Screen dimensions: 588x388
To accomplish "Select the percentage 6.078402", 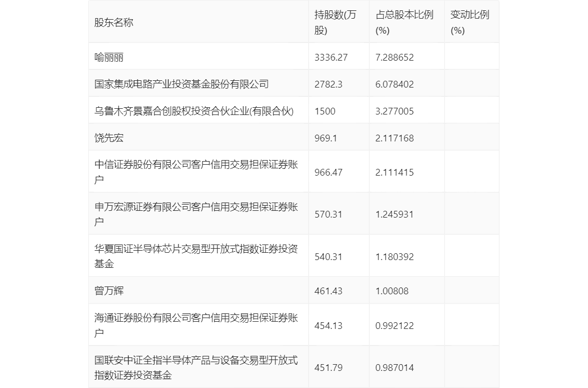I will point(395,84).
